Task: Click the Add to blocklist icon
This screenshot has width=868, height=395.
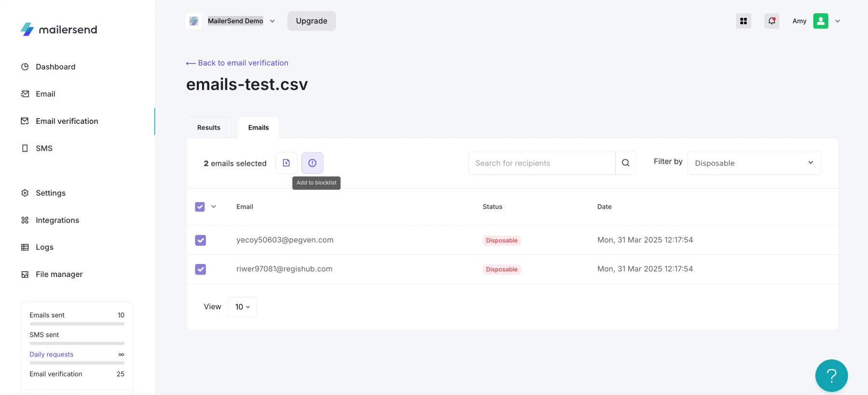Action: coord(312,163)
